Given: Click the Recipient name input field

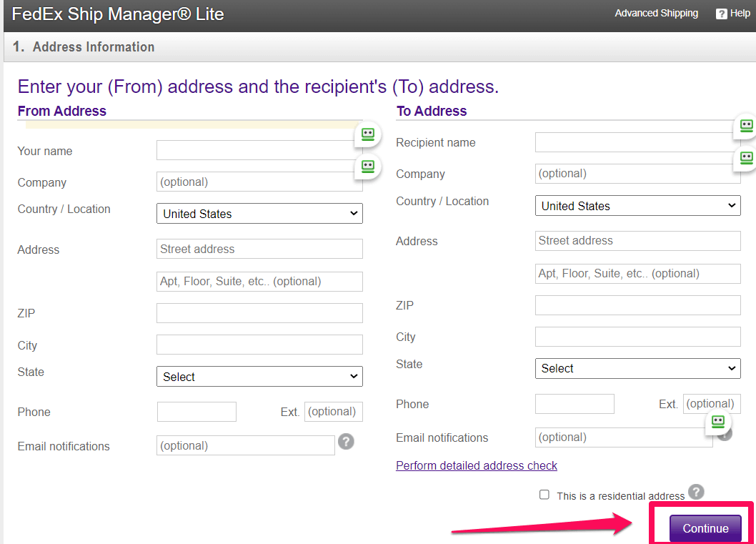Looking at the screenshot, I should click(638, 142).
